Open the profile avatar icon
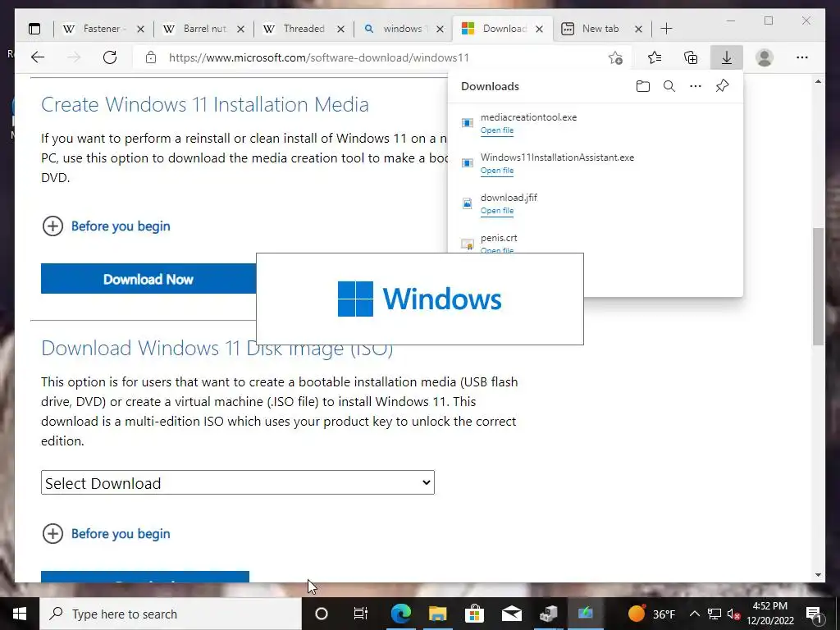The width and height of the screenshot is (840, 630). [765, 57]
